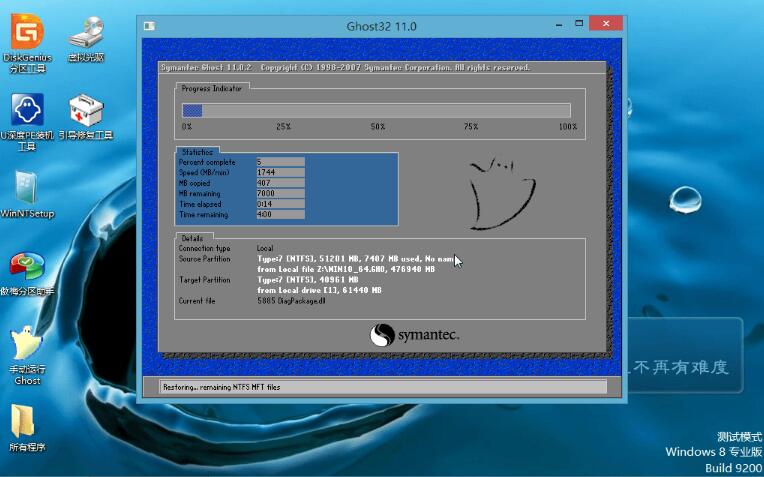Click the Speed value 1744

[x=281, y=172]
